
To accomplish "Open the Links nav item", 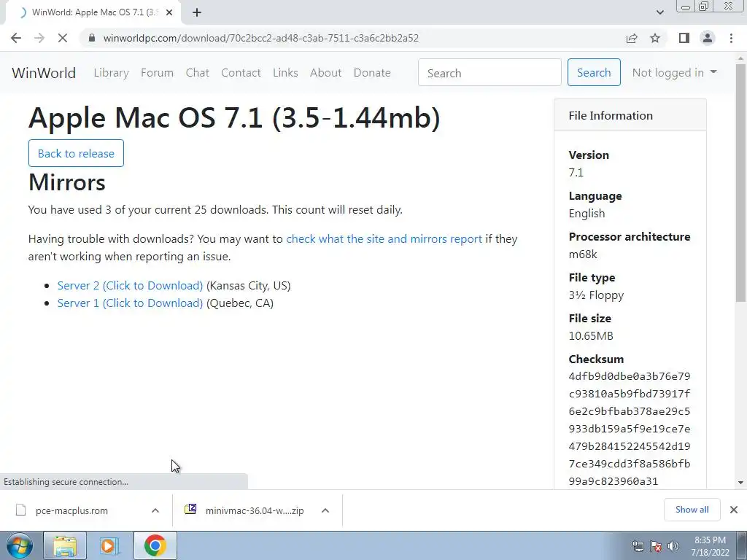I will [x=285, y=73].
